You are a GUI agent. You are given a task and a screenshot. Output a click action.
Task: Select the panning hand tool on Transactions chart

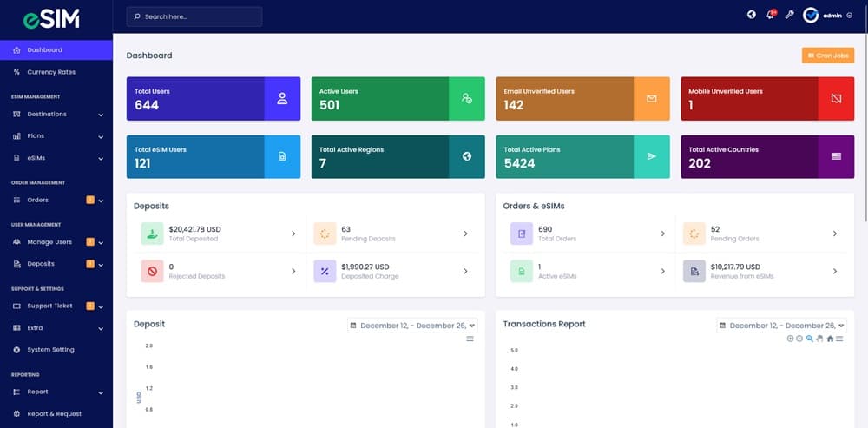819,339
